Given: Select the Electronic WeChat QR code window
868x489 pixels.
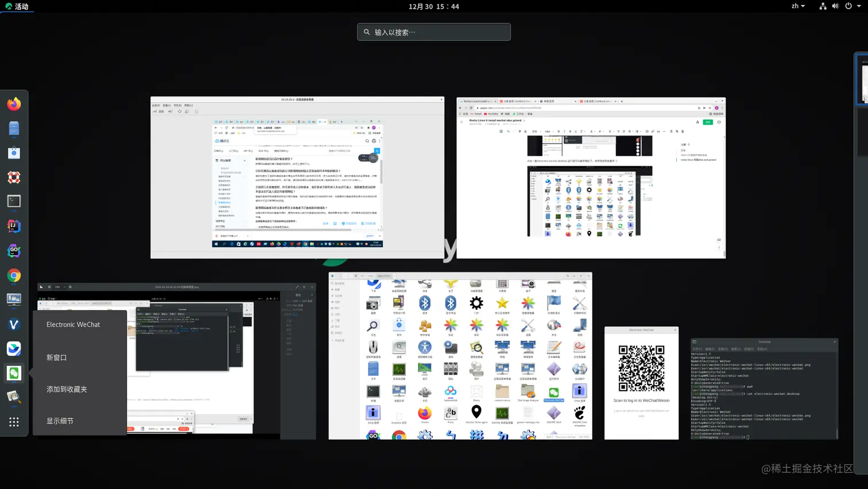Looking at the screenshot, I should click(641, 383).
